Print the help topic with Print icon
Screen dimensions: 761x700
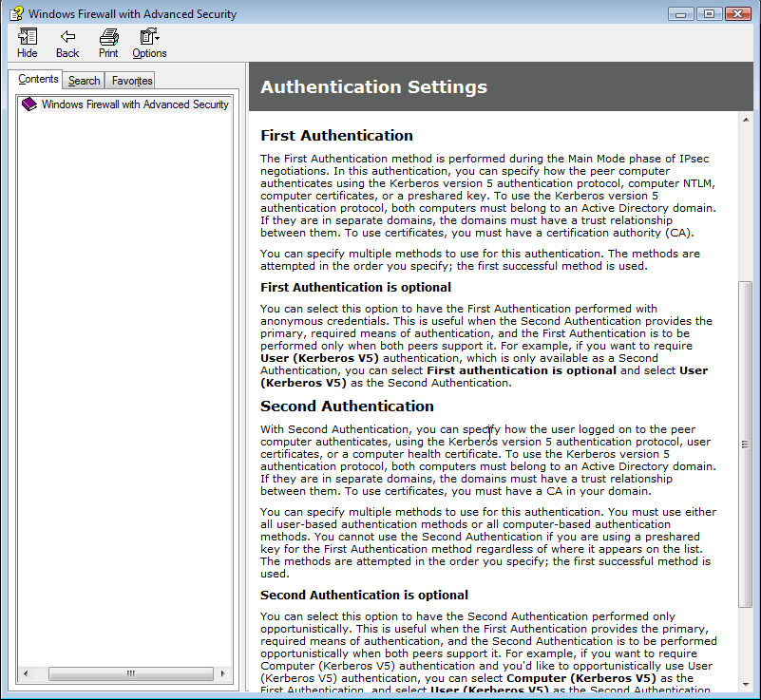click(108, 43)
